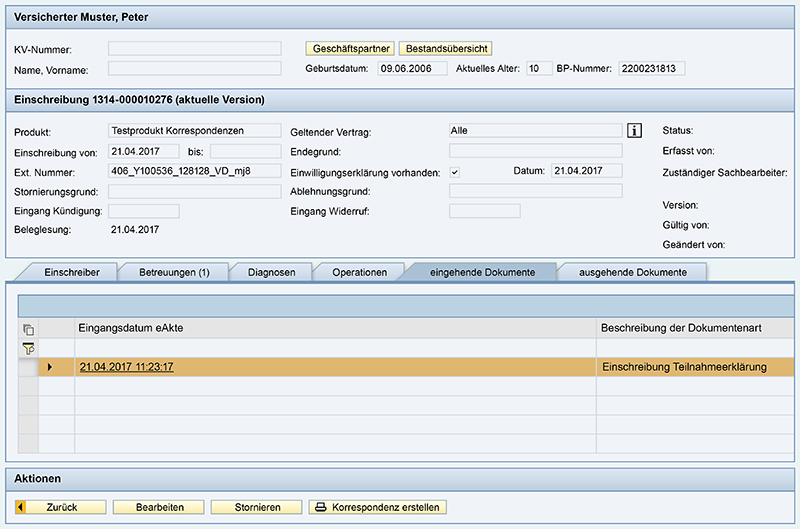Open the 21.04.2017 11:23:17 document link
The width and height of the screenshot is (800, 529).
click(x=126, y=367)
